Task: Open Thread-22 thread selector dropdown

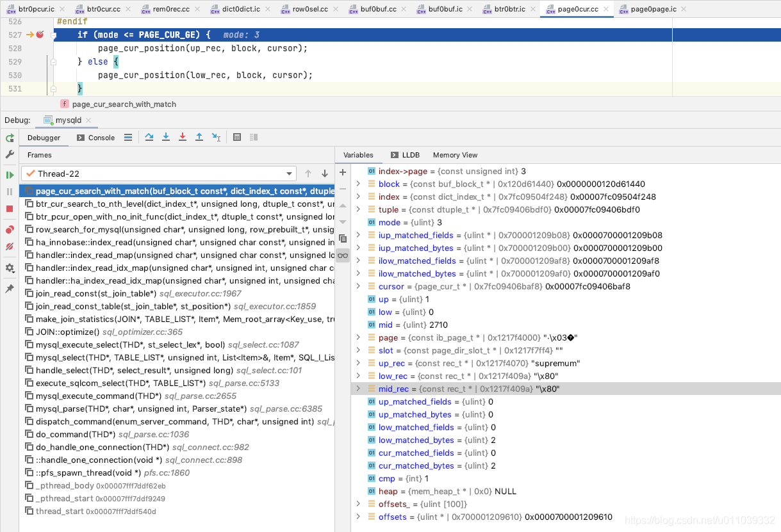Action: click(x=159, y=173)
